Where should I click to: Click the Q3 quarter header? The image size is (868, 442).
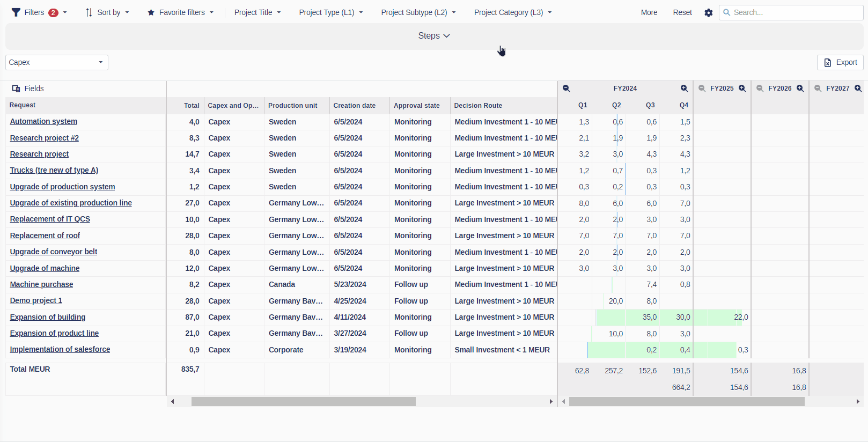[x=650, y=105]
